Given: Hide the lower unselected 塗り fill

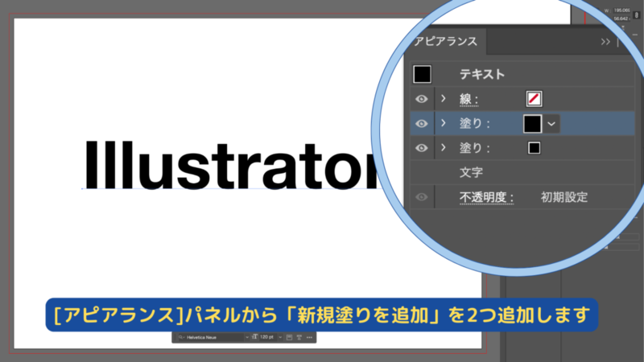Looking at the screenshot, I should tap(421, 148).
